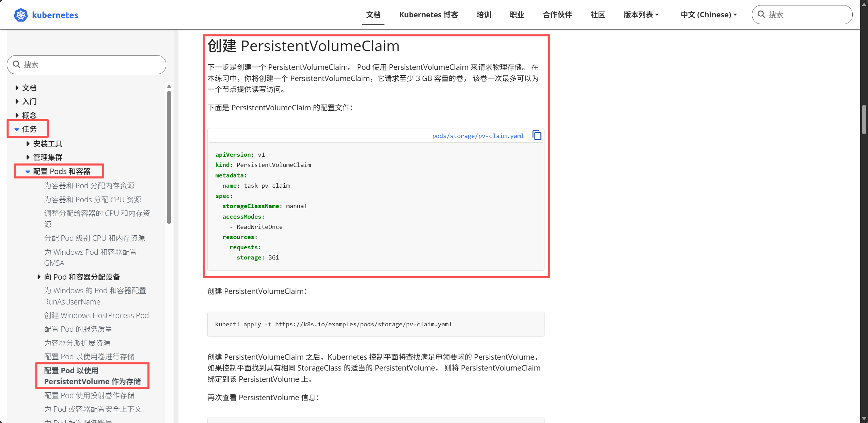Open 配置 Pod 的服务质量
Viewport: 868px width, 423px height.
[x=78, y=329]
